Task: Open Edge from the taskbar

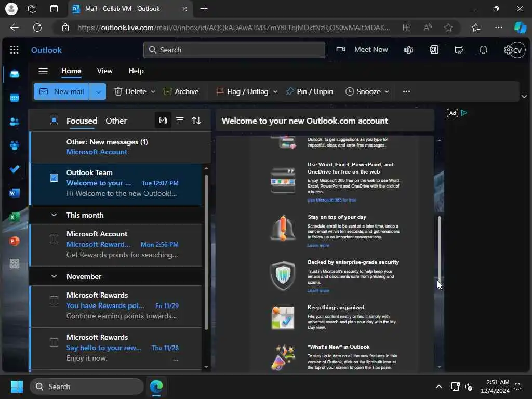Action: pos(156,387)
